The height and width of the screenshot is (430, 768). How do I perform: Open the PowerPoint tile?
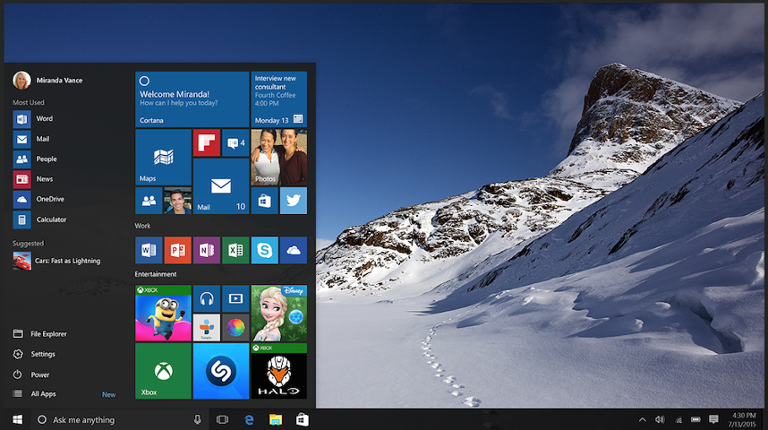coord(177,249)
